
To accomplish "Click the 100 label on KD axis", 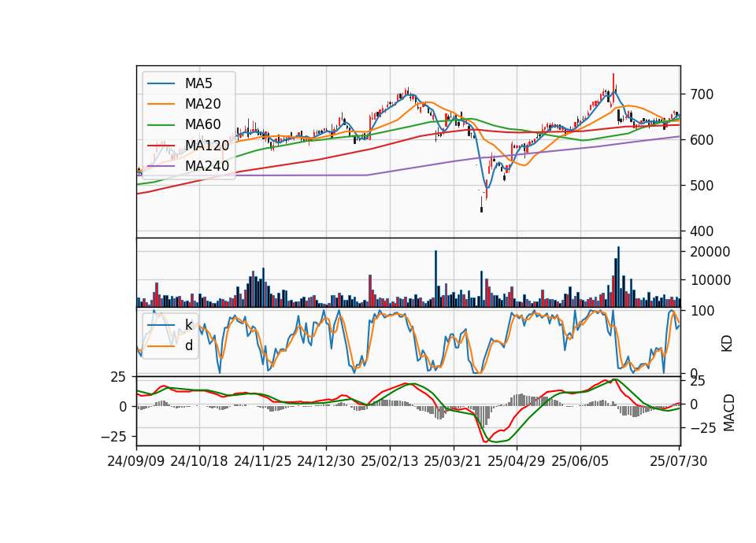I will click(702, 311).
